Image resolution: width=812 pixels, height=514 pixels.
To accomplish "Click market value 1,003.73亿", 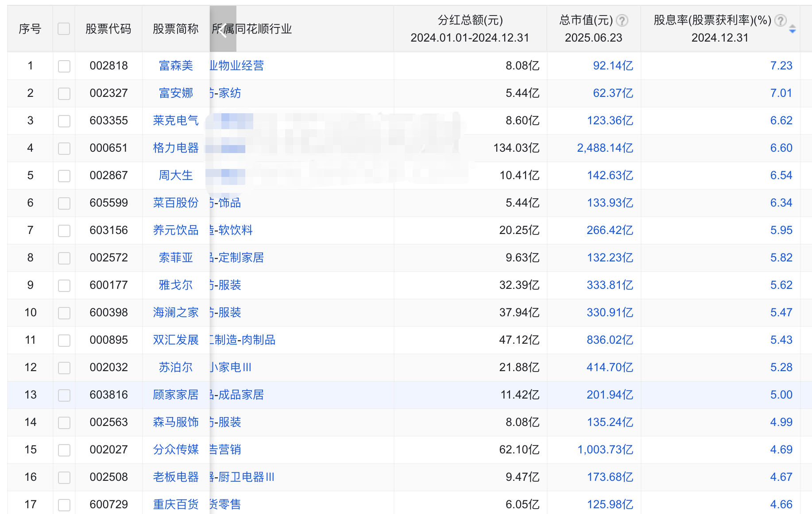I will pos(605,449).
